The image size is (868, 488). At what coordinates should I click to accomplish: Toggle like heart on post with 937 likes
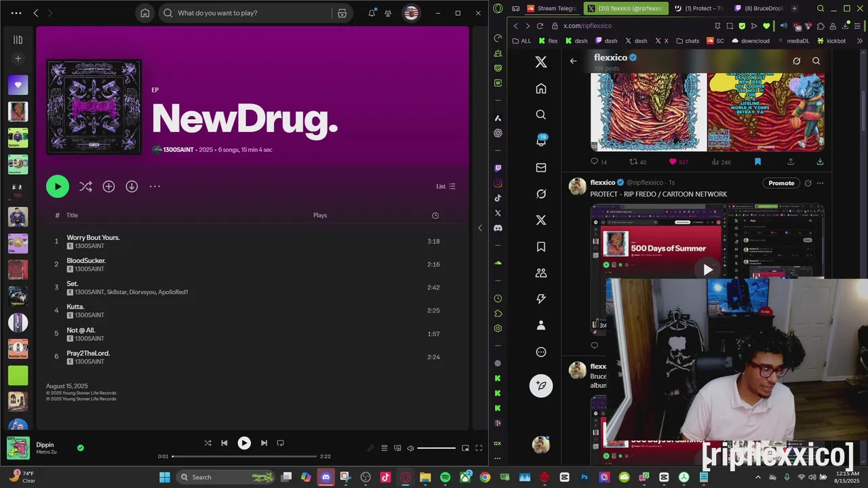pyautogui.click(x=673, y=162)
